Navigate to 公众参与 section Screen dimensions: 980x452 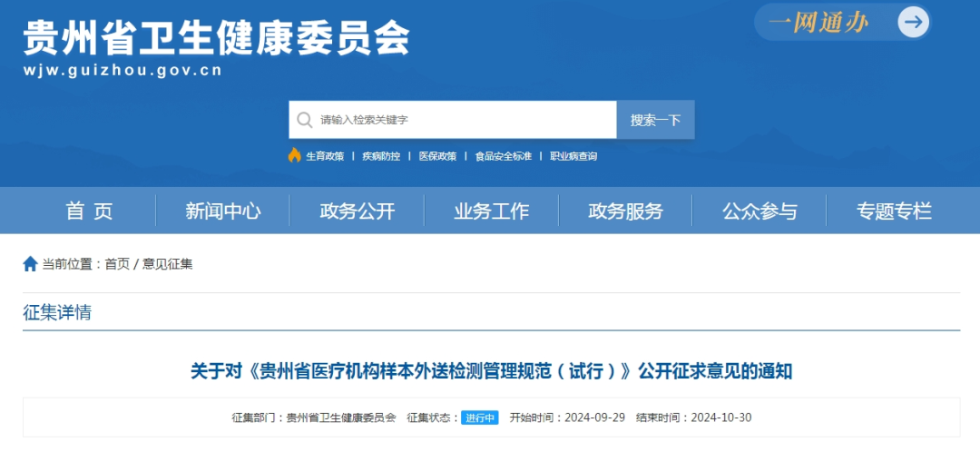tap(759, 211)
